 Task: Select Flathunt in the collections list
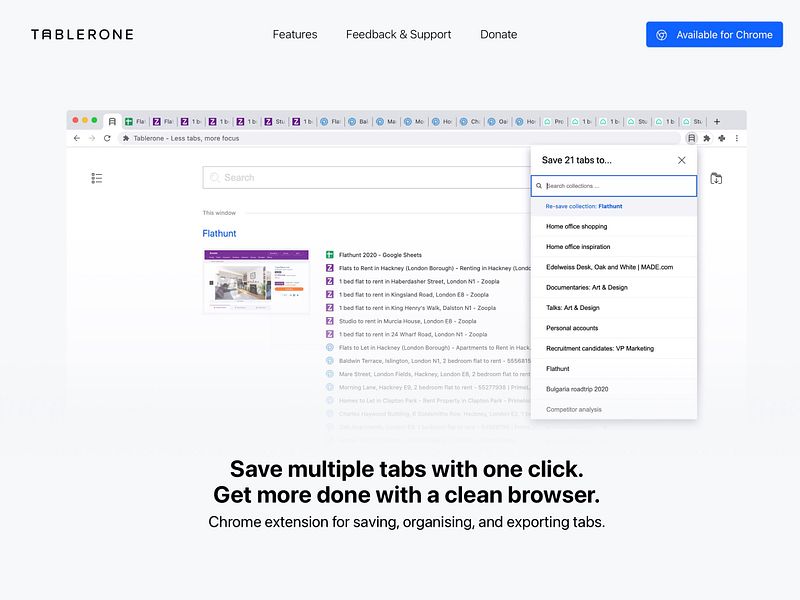[614, 368]
